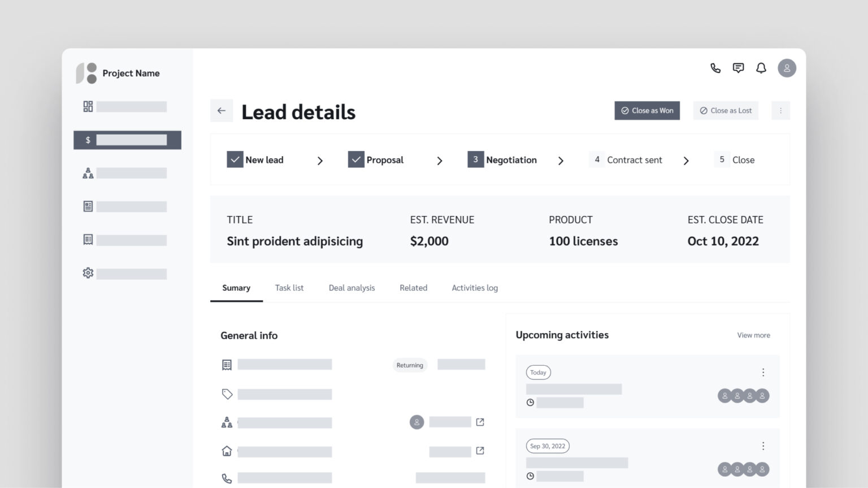Click the Close as Won button
The image size is (868, 488).
tap(647, 111)
